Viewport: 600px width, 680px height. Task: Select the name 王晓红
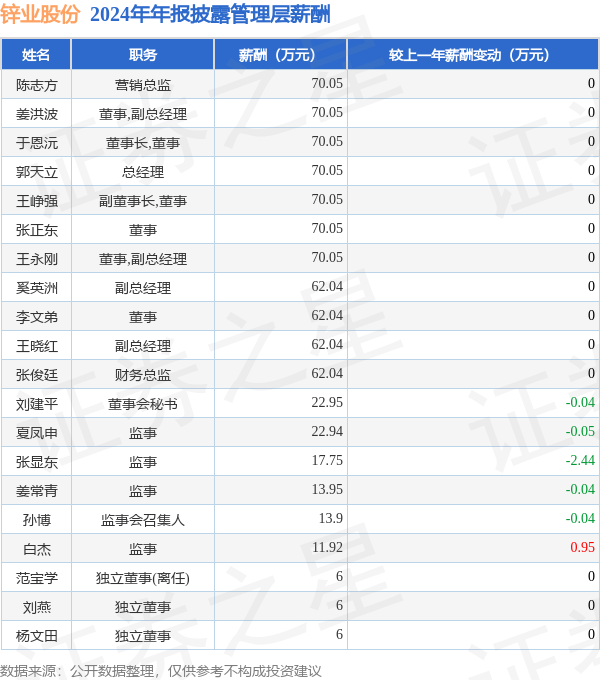pyautogui.click(x=37, y=346)
